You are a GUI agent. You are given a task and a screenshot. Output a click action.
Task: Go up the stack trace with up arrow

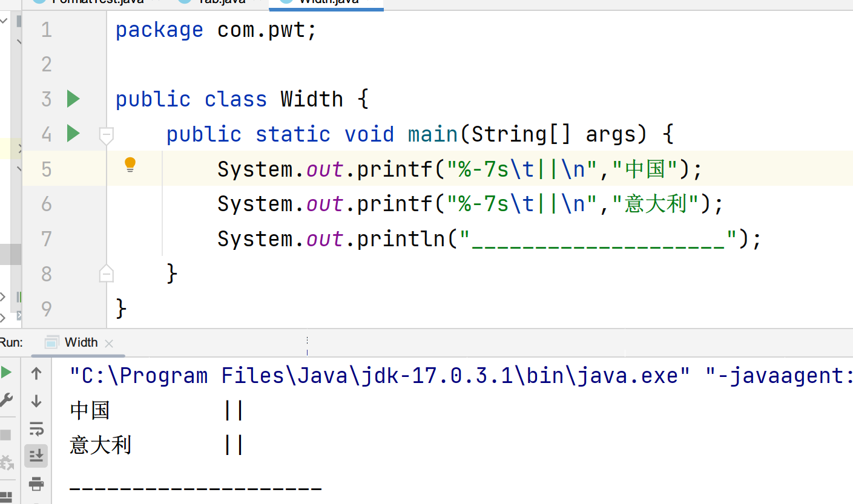pos(36,373)
